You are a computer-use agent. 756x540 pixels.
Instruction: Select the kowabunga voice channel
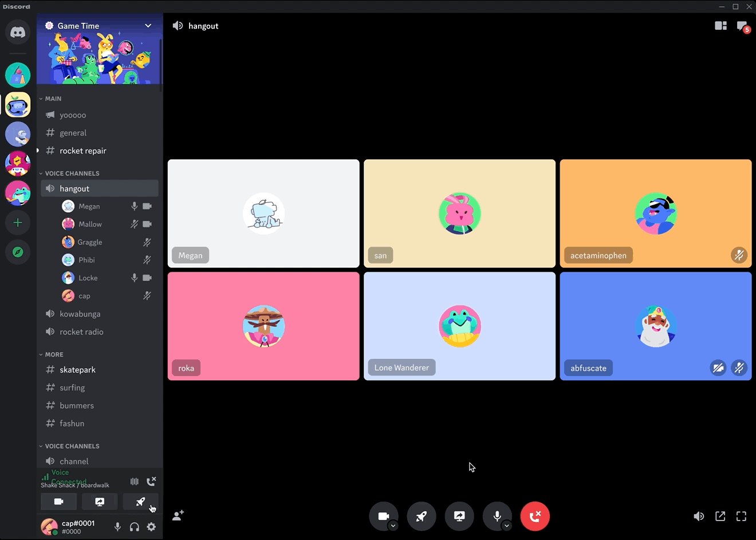80,314
